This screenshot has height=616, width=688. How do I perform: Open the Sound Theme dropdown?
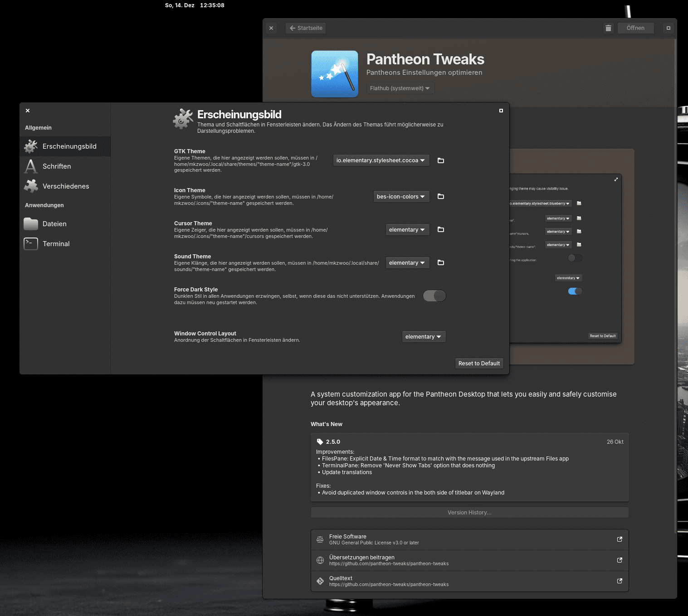[x=407, y=262]
